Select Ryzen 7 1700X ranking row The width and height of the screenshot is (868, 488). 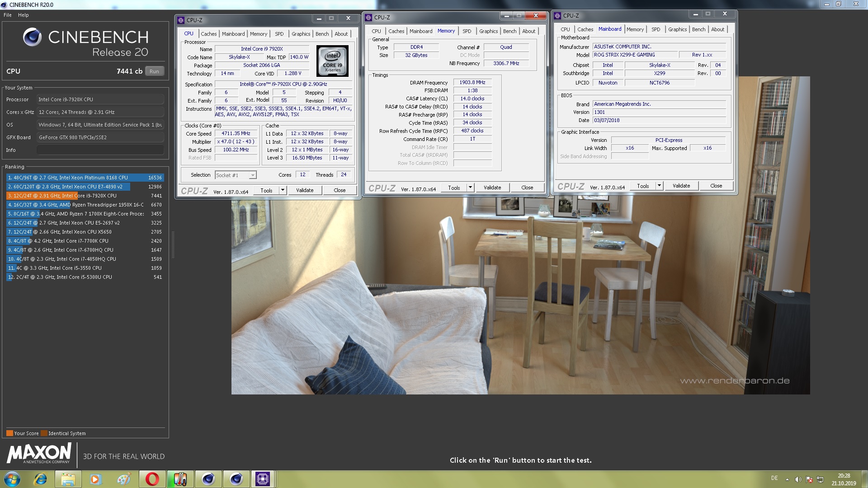click(85, 214)
